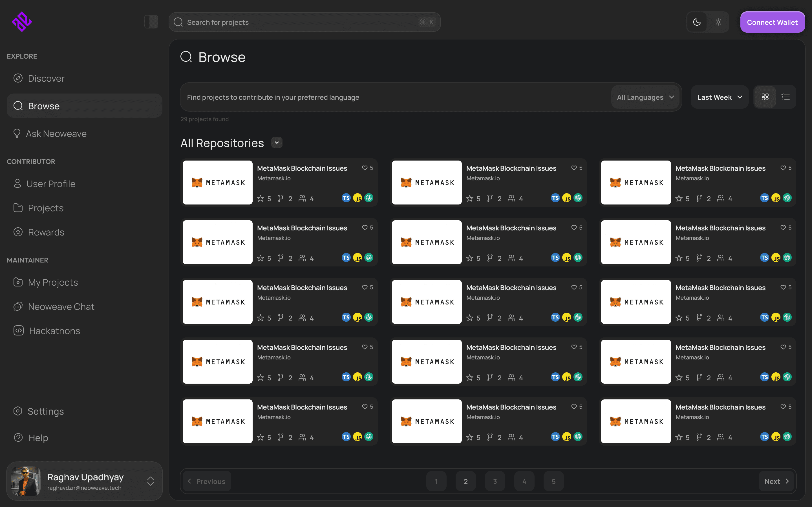Click the TypeScript badge on first repository card

(x=346, y=198)
